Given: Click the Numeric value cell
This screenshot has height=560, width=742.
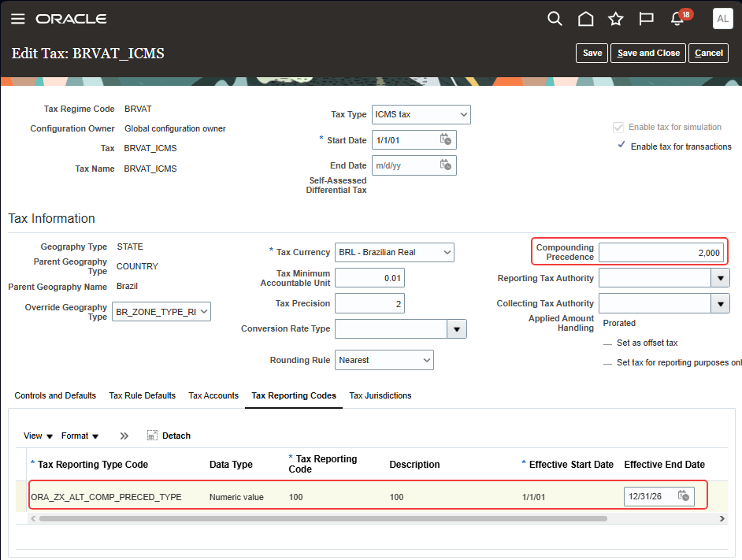Looking at the screenshot, I should pos(236,497).
